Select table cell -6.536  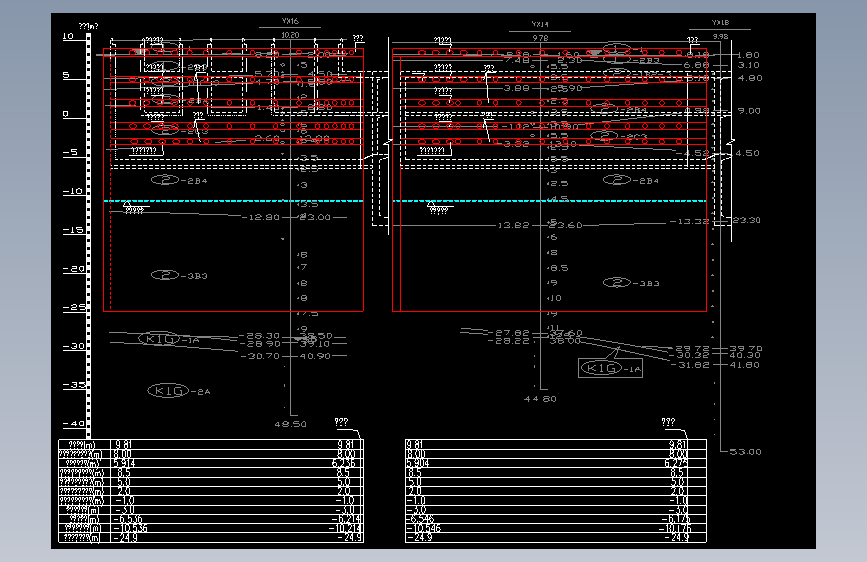pyautogui.click(x=128, y=519)
